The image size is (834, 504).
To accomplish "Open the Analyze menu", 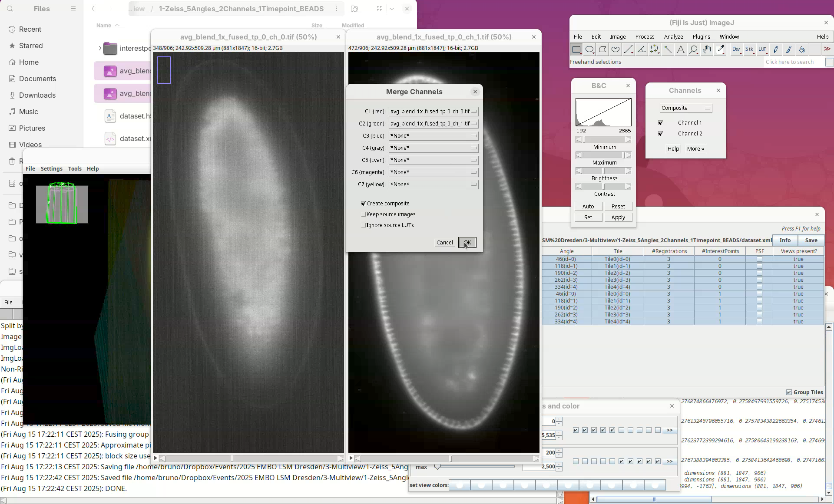I will point(673,37).
